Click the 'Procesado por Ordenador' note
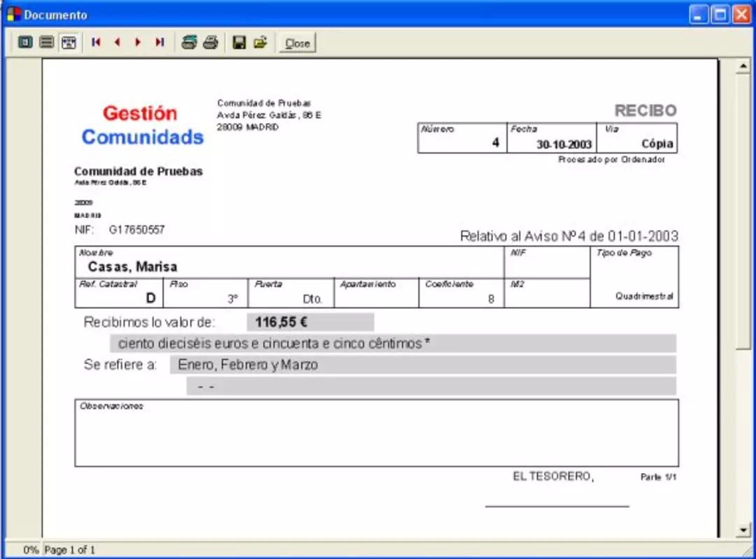This screenshot has height=559, width=756. click(611, 159)
